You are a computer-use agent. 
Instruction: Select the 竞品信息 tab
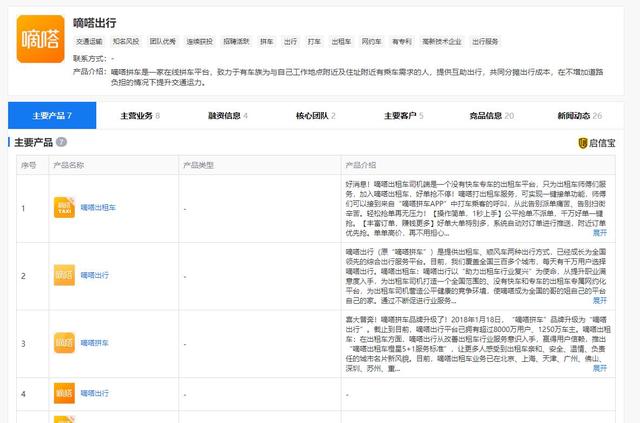tap(491, 116)
